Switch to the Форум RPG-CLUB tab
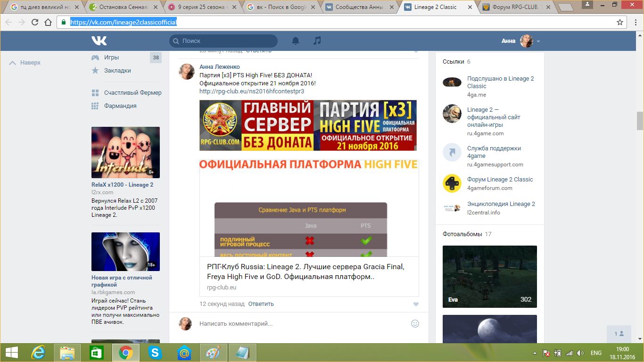The image size is (644, 362). [518, 7]
